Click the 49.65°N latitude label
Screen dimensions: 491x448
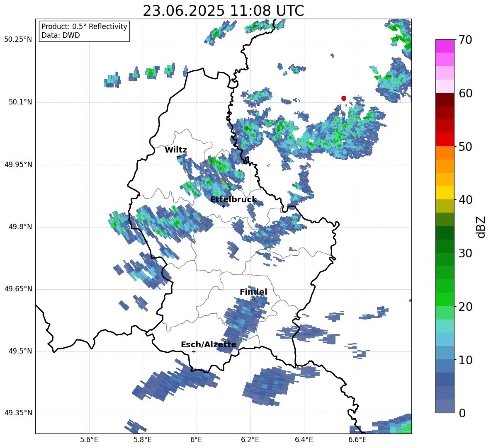18,289
